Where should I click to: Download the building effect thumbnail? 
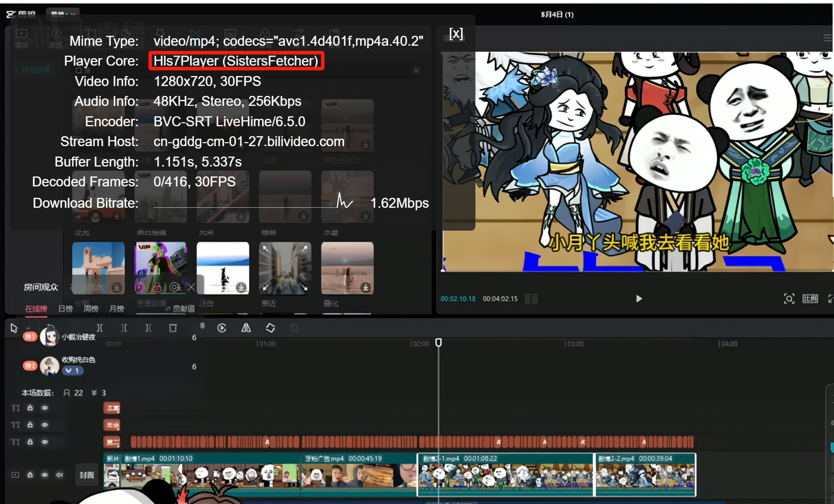point(117,287)
